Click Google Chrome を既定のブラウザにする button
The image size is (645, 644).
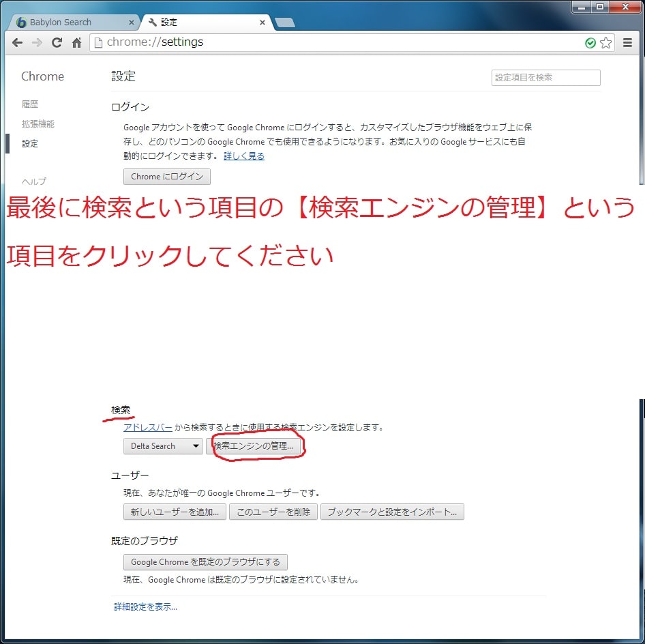coord(205,562)
